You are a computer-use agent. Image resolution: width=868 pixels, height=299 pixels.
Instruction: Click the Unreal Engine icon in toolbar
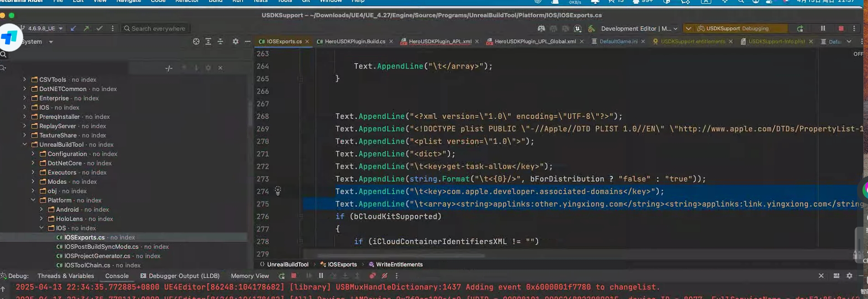[x=577, y=29]
